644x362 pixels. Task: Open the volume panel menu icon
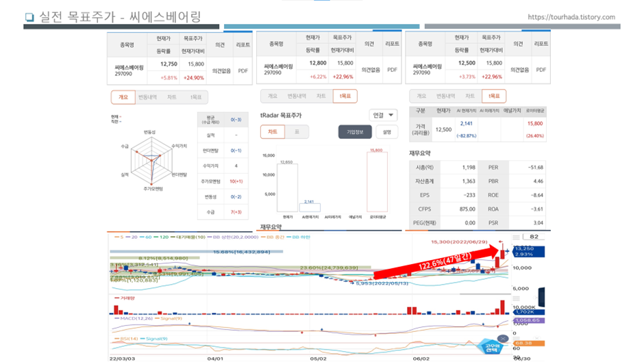tap(516, 298)
